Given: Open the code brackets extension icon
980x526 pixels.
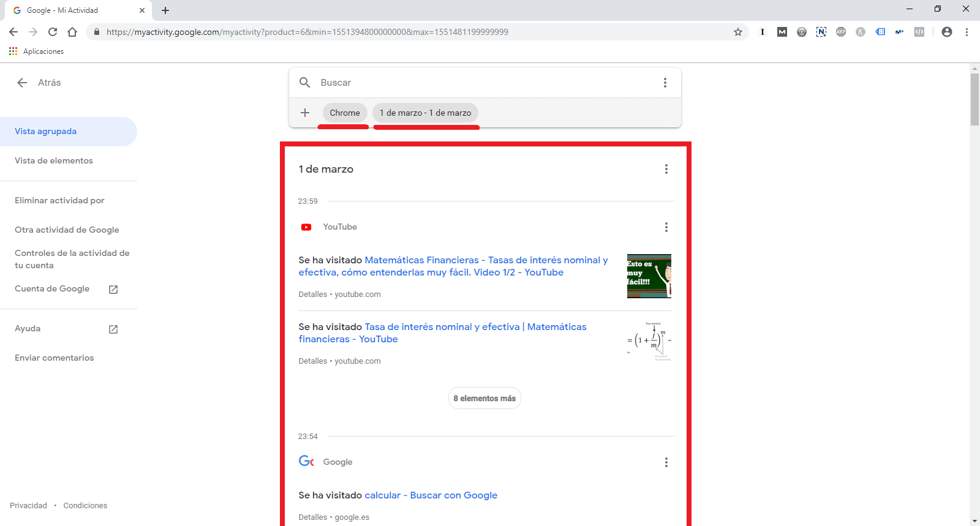Looking at the screenshot, I should (919, 32).
